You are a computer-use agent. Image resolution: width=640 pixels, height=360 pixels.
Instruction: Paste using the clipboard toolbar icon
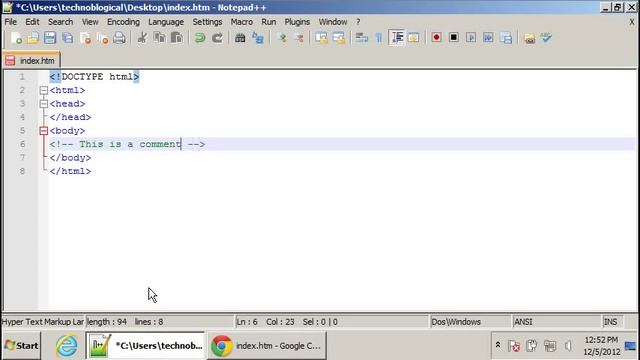[x=176, y=38]
